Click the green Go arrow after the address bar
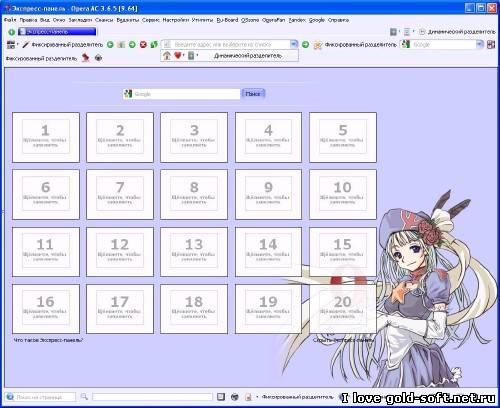Screen dimensions: 500x408 [x=305, y=44]
